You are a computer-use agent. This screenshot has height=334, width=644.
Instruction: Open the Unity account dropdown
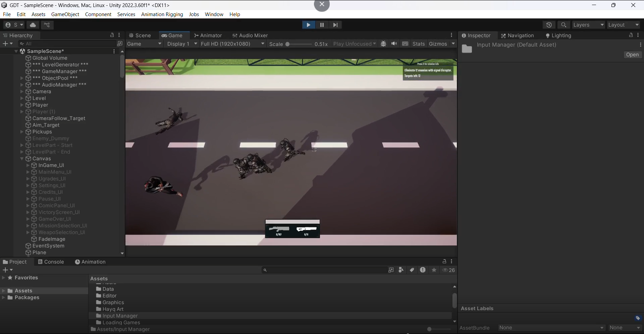14,25
